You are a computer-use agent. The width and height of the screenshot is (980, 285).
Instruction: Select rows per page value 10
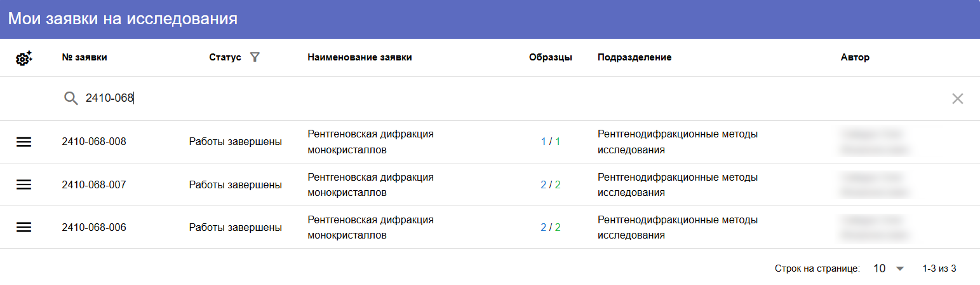tap(879, 268)
